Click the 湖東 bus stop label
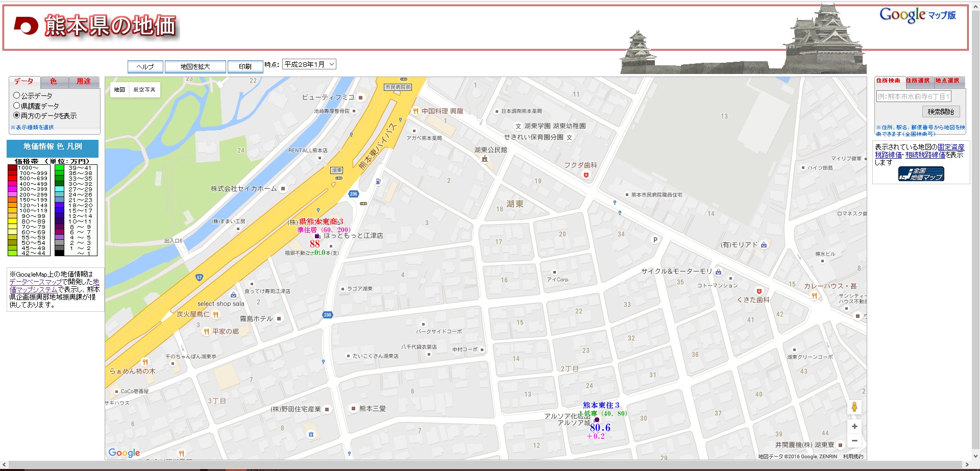Image resolution: width=980 pixels, height=471 pixels. pyautogui.click(x=337, y=170)
